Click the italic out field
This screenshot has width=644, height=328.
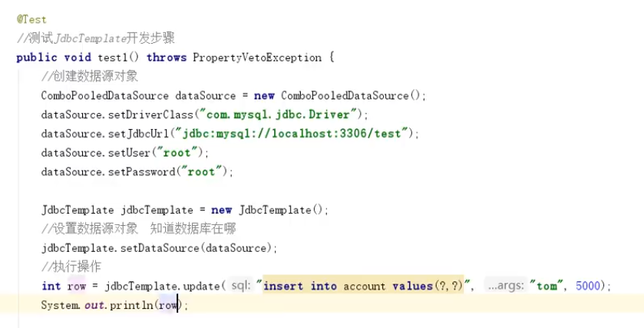pyautogui.click(x=94, y=305)
